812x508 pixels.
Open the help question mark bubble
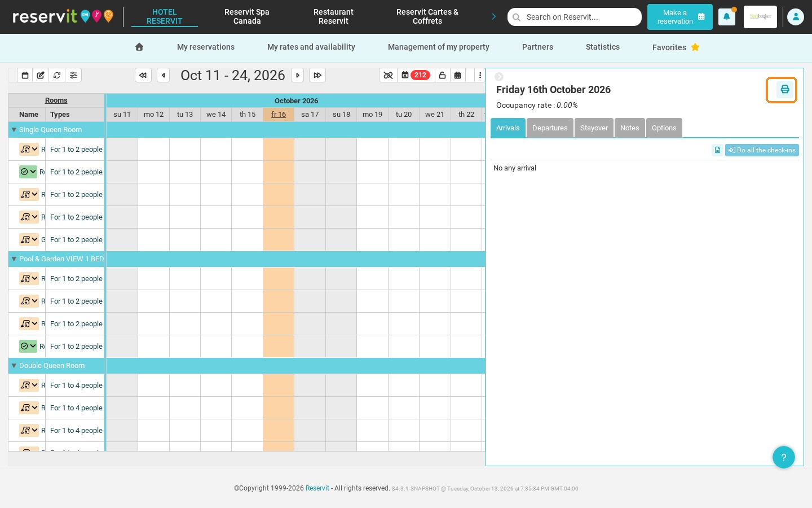(x=784, y=457)
